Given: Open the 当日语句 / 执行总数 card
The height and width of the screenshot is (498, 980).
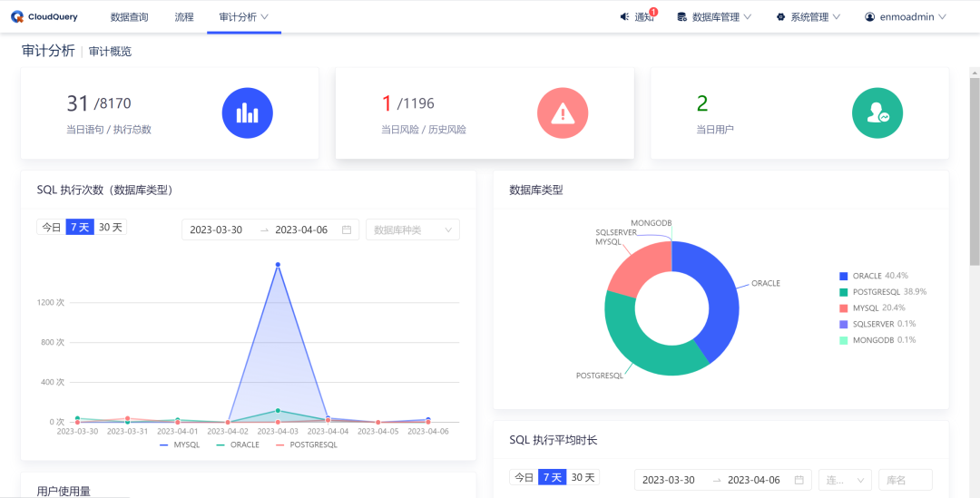Looking at the screenshot, I should pyautogui.click(x=170, y=113).
